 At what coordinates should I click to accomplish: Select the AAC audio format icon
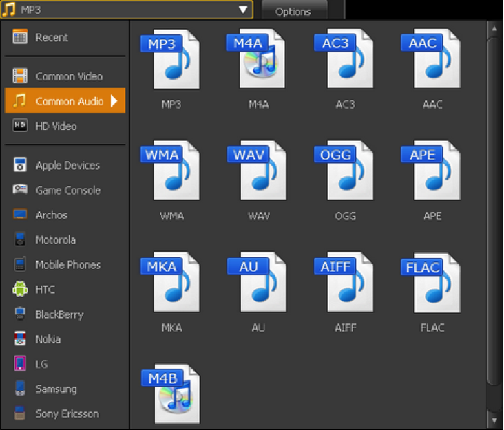[x=432, y=60]
